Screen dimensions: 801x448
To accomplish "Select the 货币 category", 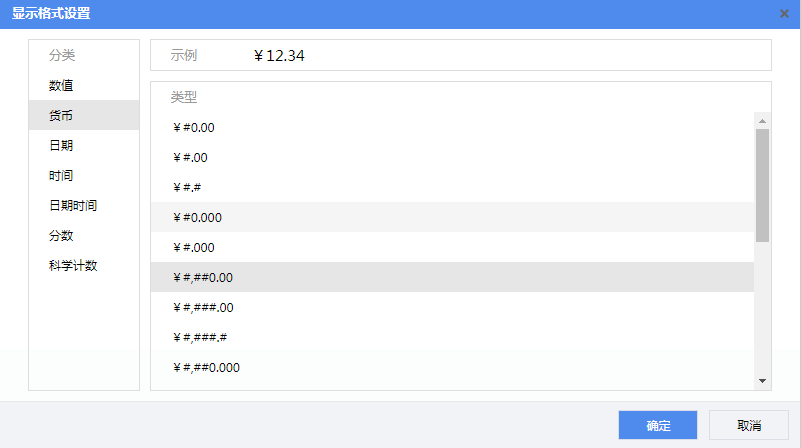I will click(x=61, y=116).
